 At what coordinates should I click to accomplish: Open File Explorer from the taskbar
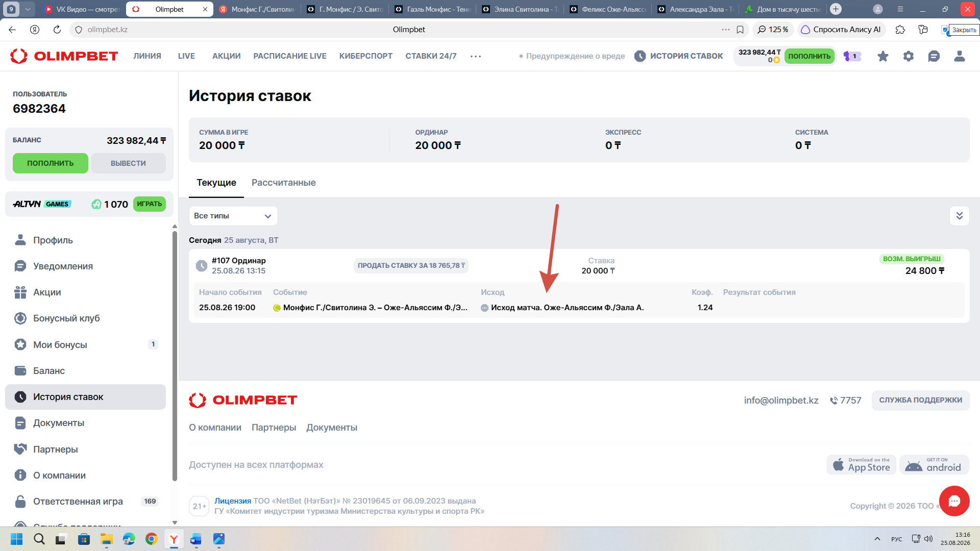click(106, 539)
